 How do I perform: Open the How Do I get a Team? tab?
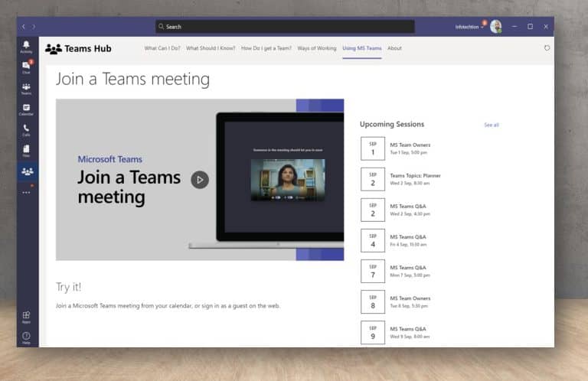pos(266,48)
